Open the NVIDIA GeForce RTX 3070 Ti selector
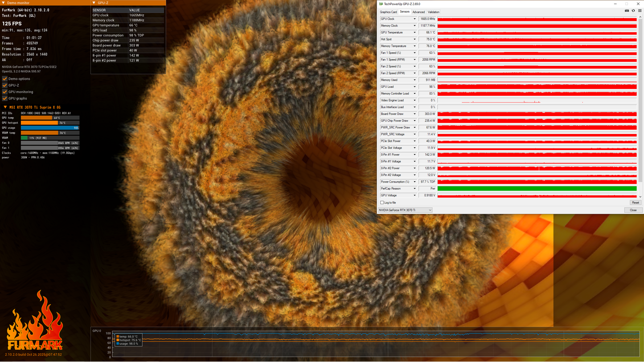Screen dimensions: 644x362 [405, 210]
